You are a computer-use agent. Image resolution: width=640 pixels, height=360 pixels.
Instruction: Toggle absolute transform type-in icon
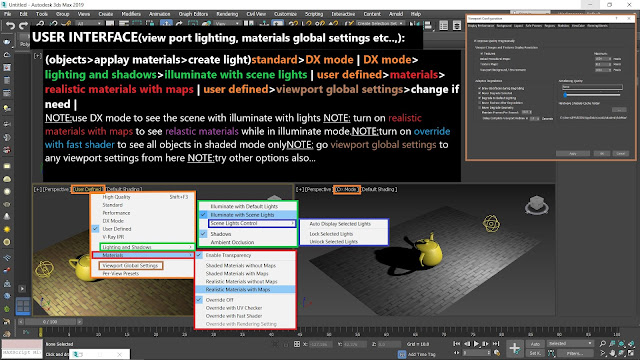297,344
